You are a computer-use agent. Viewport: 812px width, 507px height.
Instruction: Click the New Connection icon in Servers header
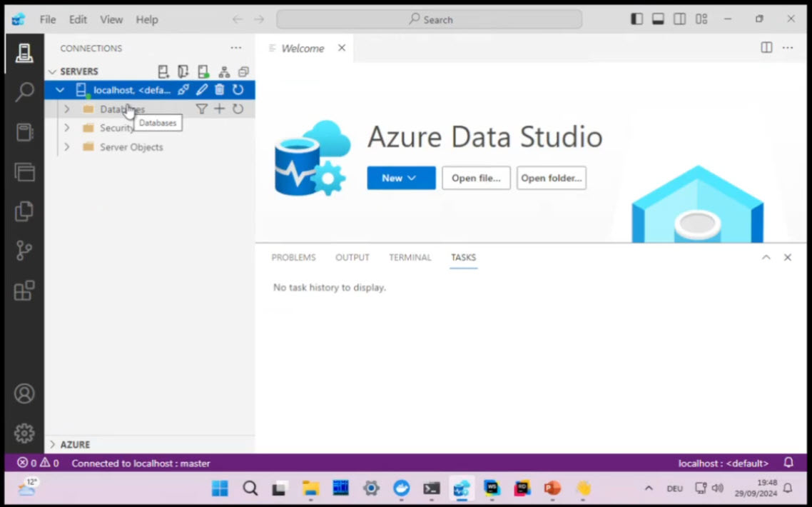pos(163,71)
